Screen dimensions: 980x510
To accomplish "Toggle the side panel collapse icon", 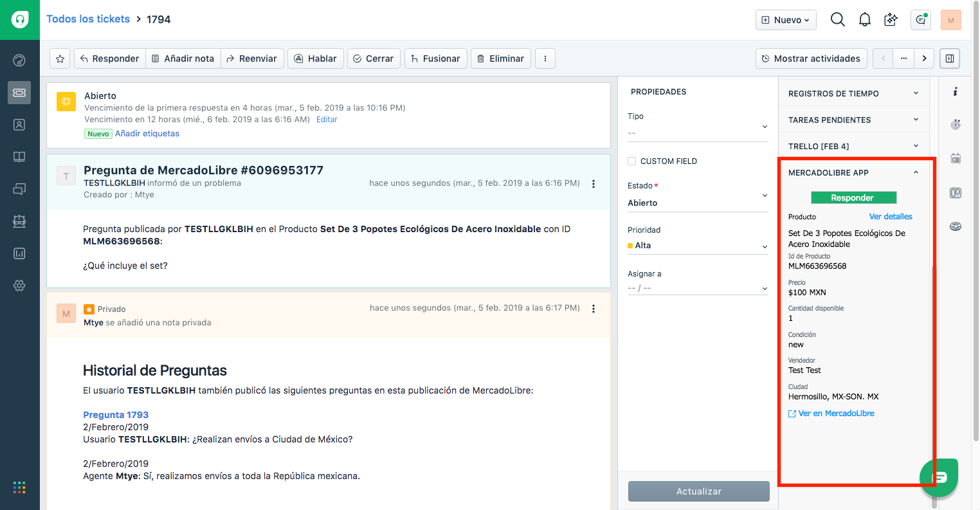I will (950, 59).
